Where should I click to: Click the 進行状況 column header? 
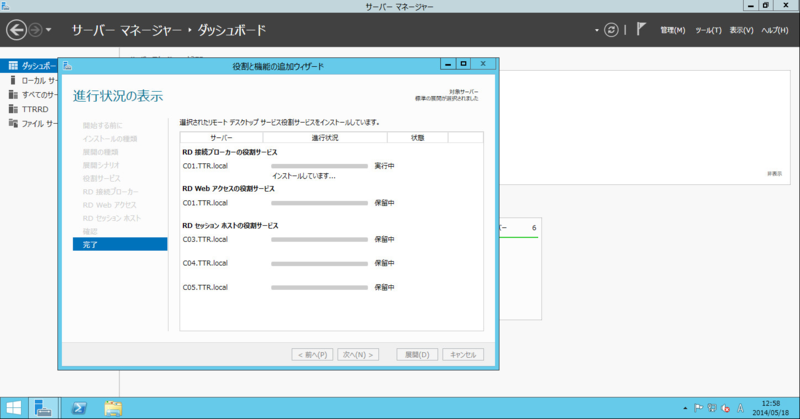(x=325, y=138)
